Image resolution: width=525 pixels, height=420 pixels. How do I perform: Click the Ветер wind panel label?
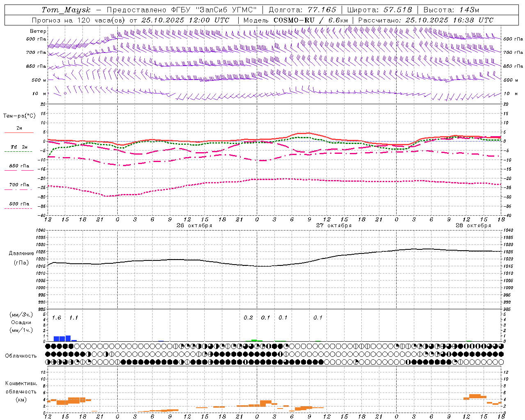click(x=38, y=31)
